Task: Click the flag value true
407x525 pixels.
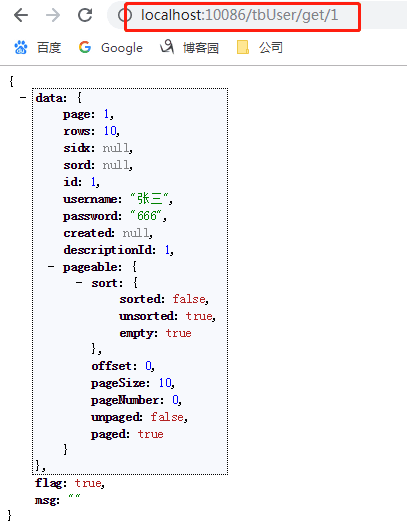Action: (x=88, y=483)
